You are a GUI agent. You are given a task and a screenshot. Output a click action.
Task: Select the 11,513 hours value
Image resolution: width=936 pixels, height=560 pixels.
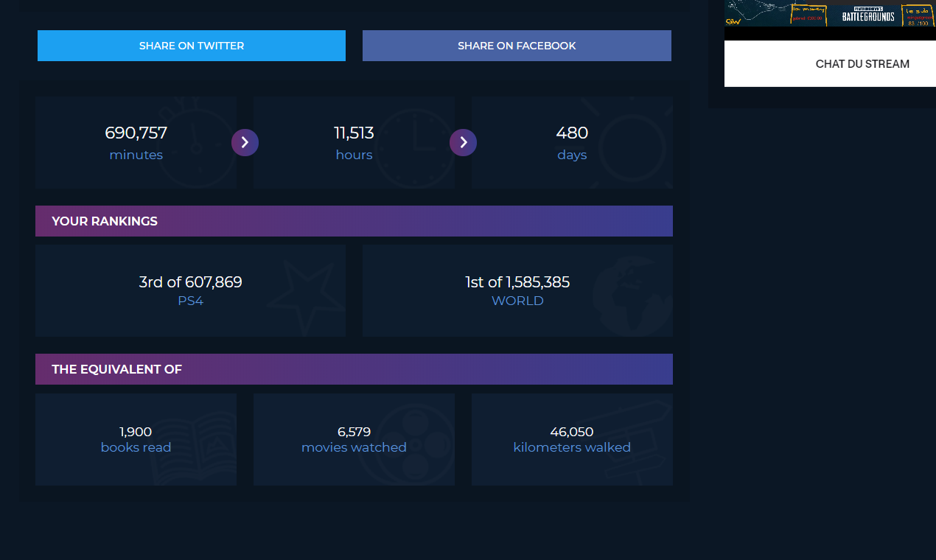pyautogui.click(x=354, y=133)
